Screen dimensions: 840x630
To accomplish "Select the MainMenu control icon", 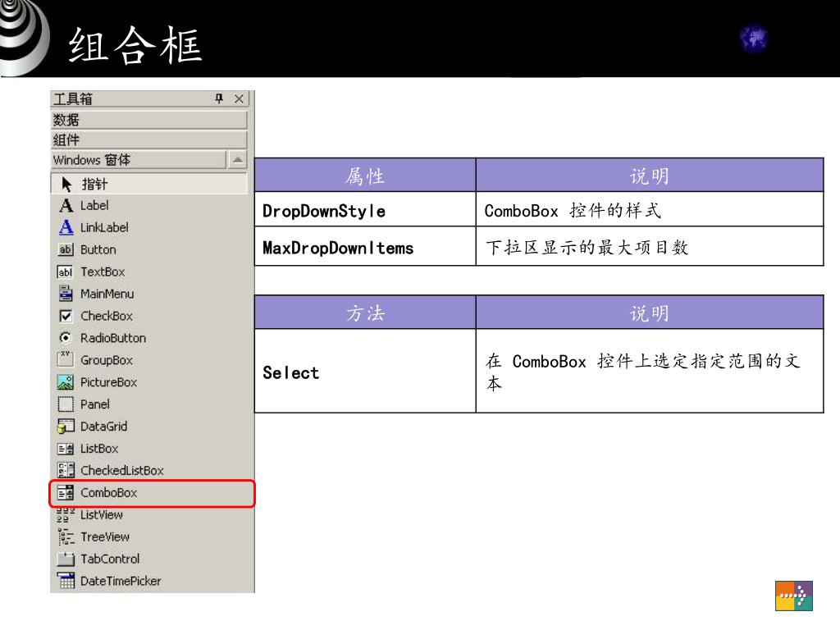I will tap(66, 294).
